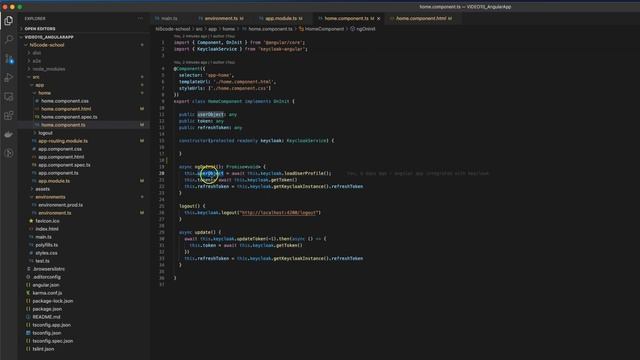Expand the assets folder

click(x=42, y=189)
